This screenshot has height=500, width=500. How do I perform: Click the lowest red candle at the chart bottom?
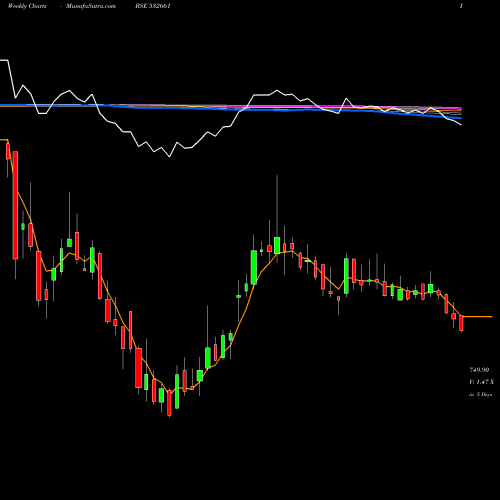tap(169, 403)
